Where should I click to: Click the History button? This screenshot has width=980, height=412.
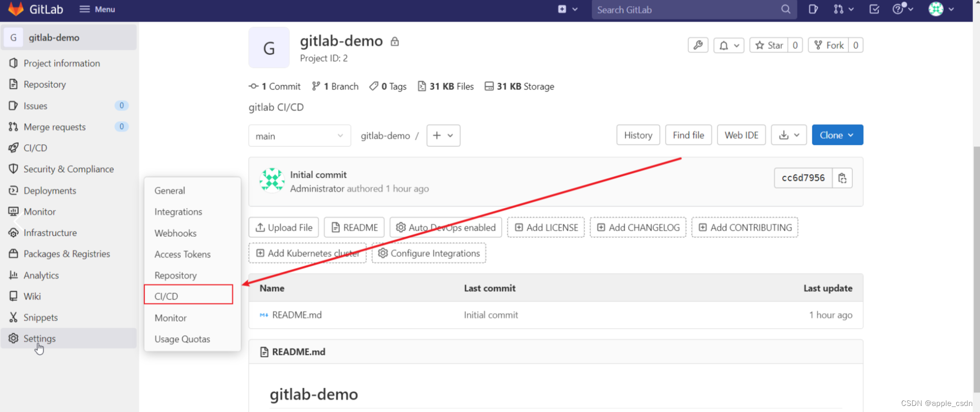(x=638, y=135)
